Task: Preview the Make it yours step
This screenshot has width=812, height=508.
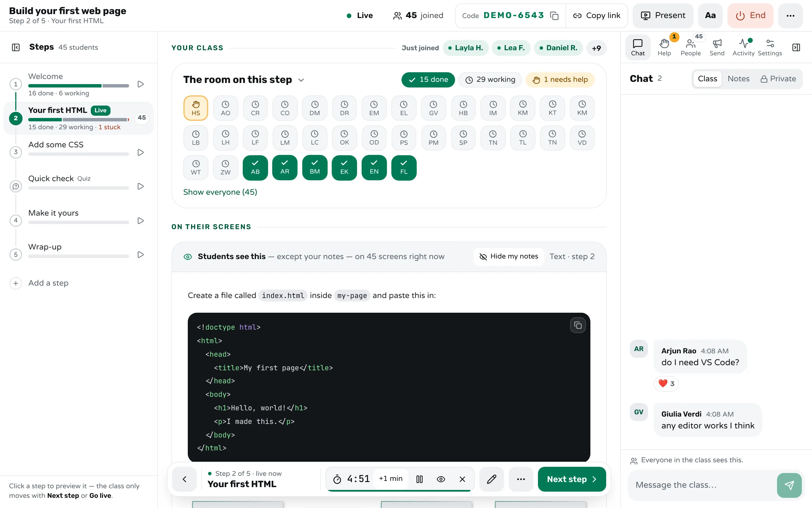Action: (141, 221)
